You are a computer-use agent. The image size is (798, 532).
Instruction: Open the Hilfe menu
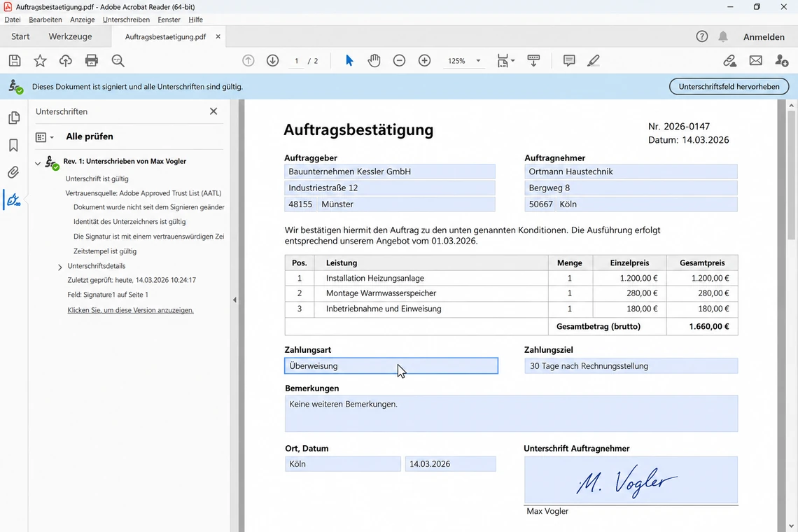pos(195,20)
